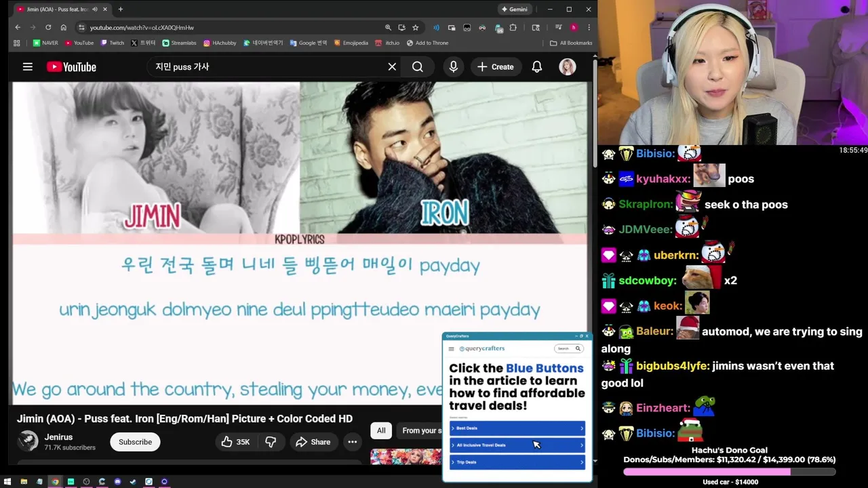
Task: Open a new Chrome tab
Action: point(121,9)
